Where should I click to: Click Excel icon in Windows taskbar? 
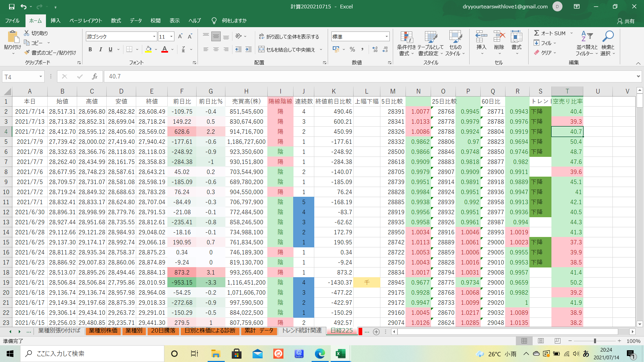pyautogui.click(x=340, y=354)
